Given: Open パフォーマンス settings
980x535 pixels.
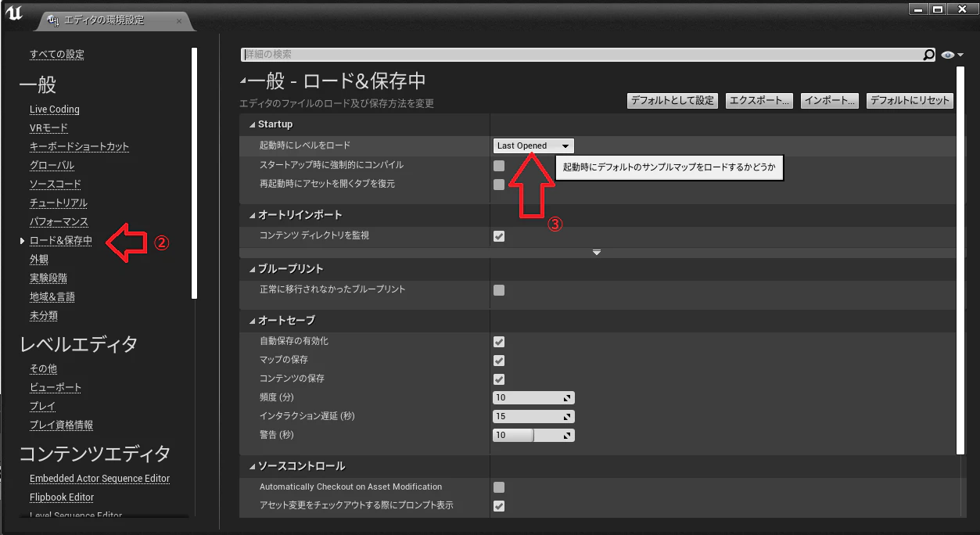Looking at the screenshot, I should pos(59,222).
